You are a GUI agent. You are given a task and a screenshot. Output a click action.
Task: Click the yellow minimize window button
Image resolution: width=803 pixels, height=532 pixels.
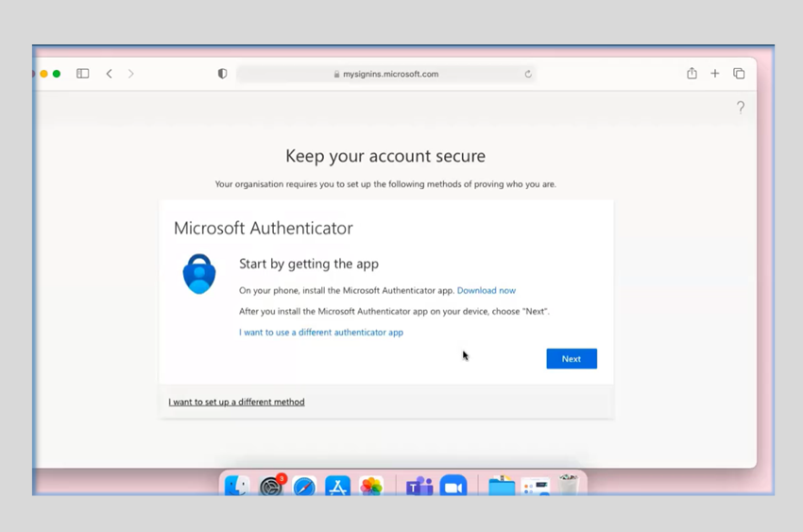click(x=44, y=74)
